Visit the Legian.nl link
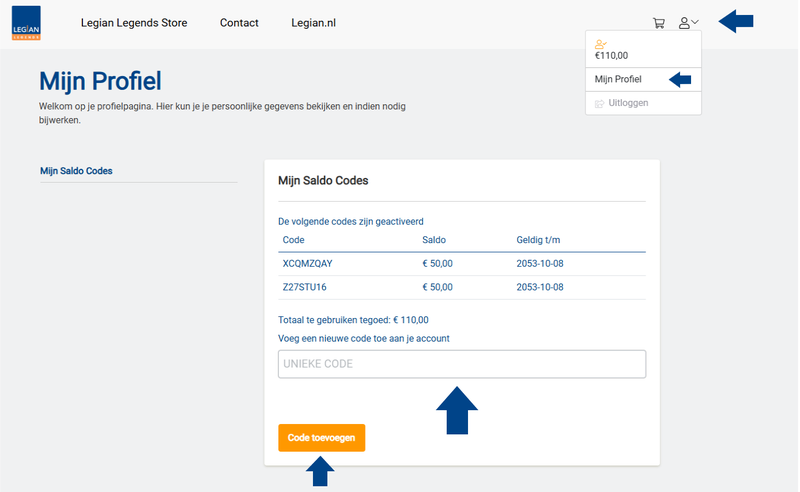The width and height of the screenshot is (800, 492). coord(313,23)
